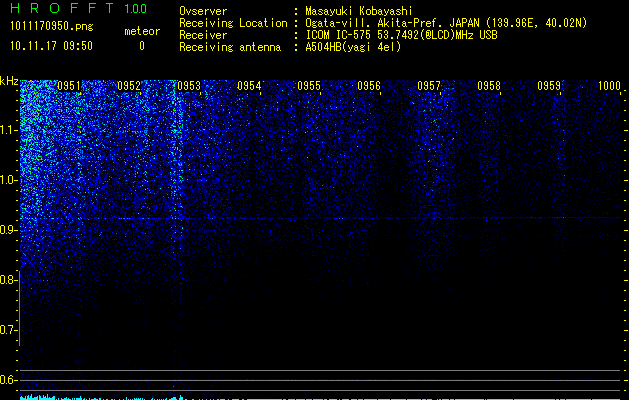Click the meteor count value 0

(x=142, y=46)
